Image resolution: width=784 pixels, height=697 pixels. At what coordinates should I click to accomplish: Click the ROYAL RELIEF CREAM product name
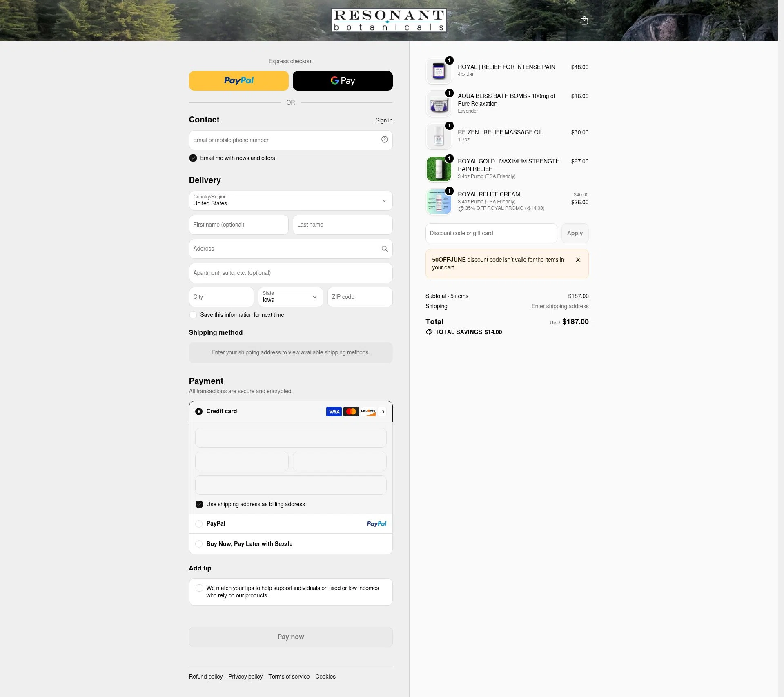coord(489,194)
